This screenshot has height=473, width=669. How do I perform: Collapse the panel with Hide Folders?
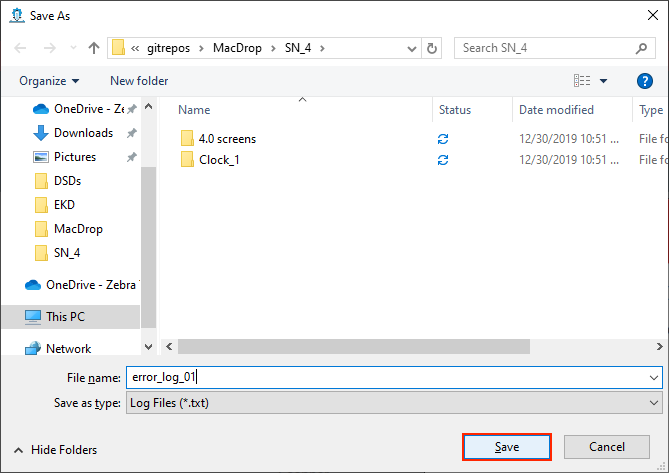[55, 450]
